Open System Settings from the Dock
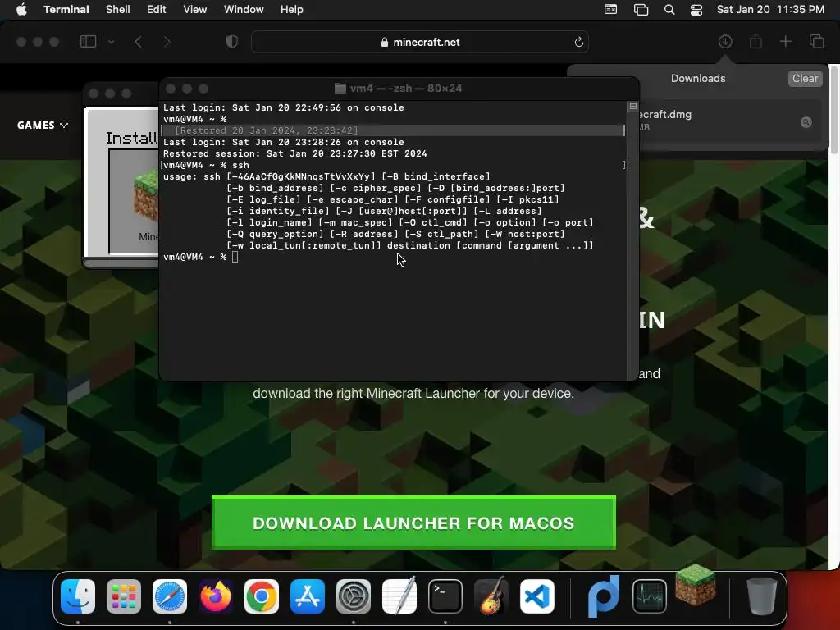The height and width of the screenshot is (630, 840). [354, 596]
